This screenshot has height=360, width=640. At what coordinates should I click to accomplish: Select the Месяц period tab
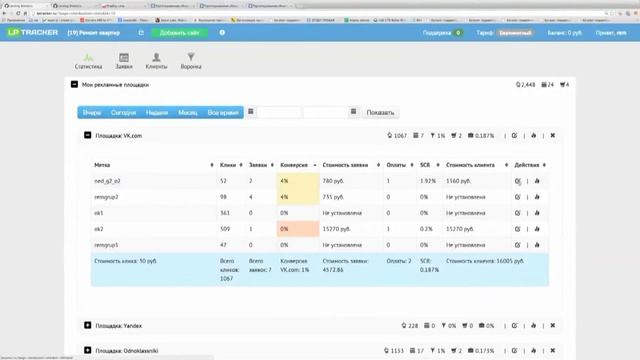pyautogui.click(x=188, y=112)
